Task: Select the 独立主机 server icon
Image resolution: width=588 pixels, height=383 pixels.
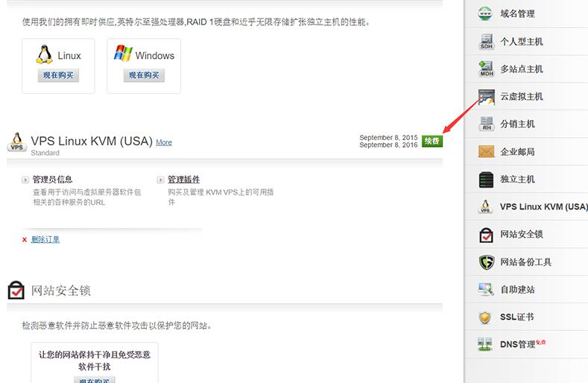Action: [486, 179]
